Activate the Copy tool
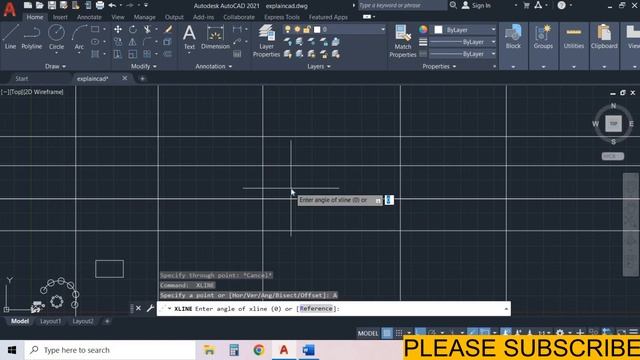The width and height of the screenshot is (640, 360). [x=118, y=42]
